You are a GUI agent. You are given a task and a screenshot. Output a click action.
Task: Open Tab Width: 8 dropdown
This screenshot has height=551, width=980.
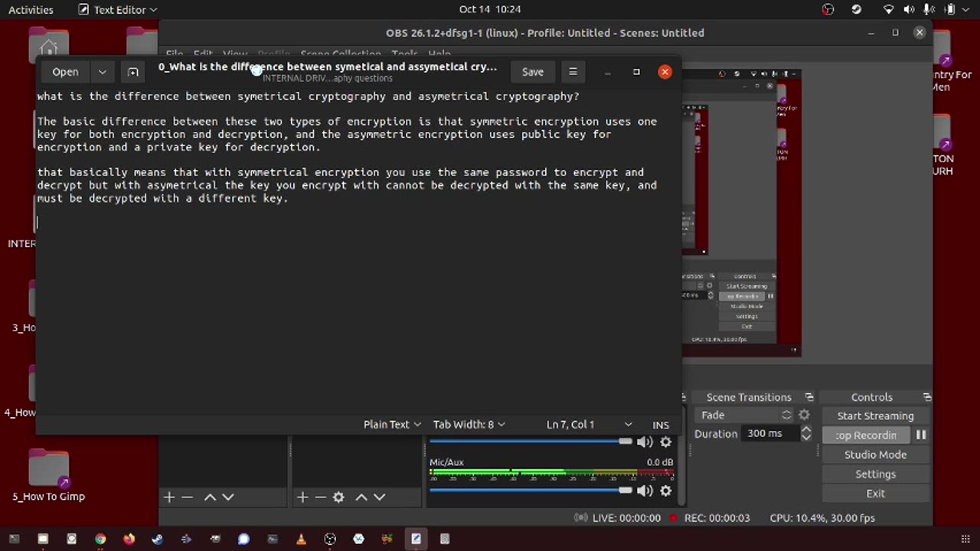click(x=469, y=425)
